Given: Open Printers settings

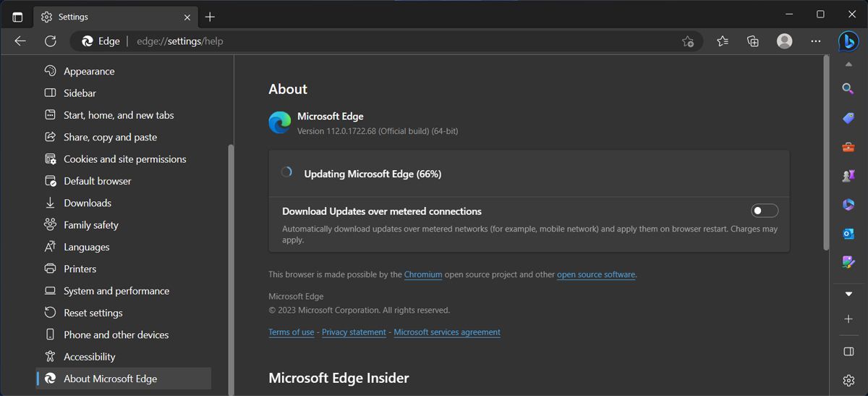Looking at the screenshot, I should pyautogui.click(x=124, y=269).
